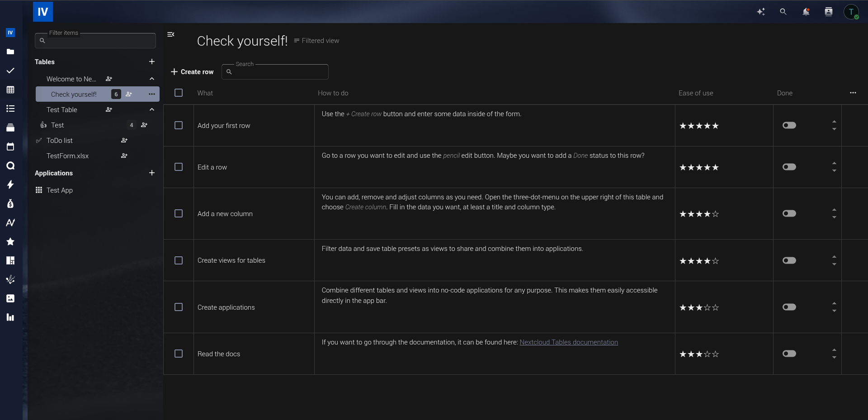This screenshot has width=868, height=420.
Task: Open the Tables app icon
Action: [10, 90]
